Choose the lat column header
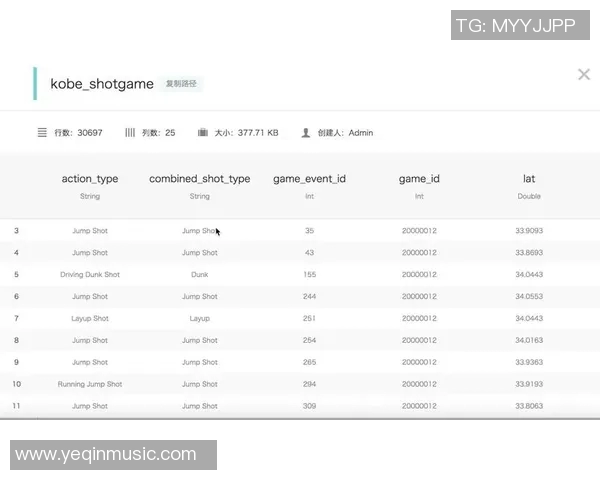 pyautogui.click(x=529, y=179)
